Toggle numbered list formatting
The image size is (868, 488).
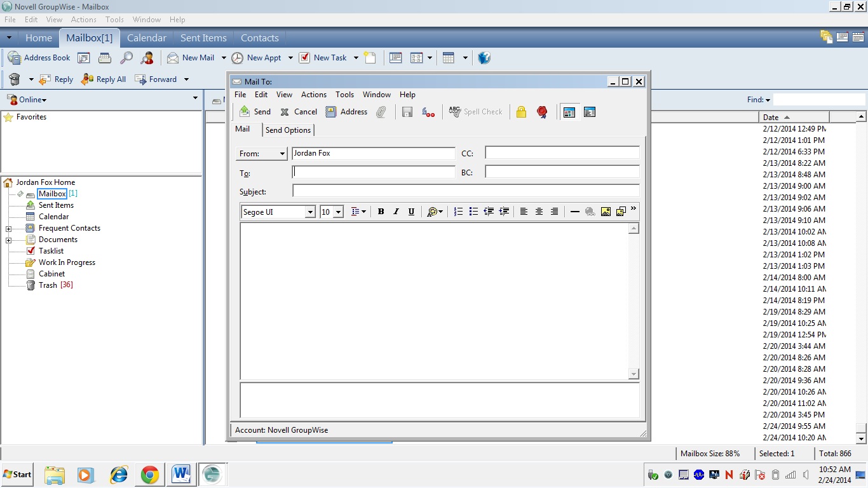click(x=458, y=212)
